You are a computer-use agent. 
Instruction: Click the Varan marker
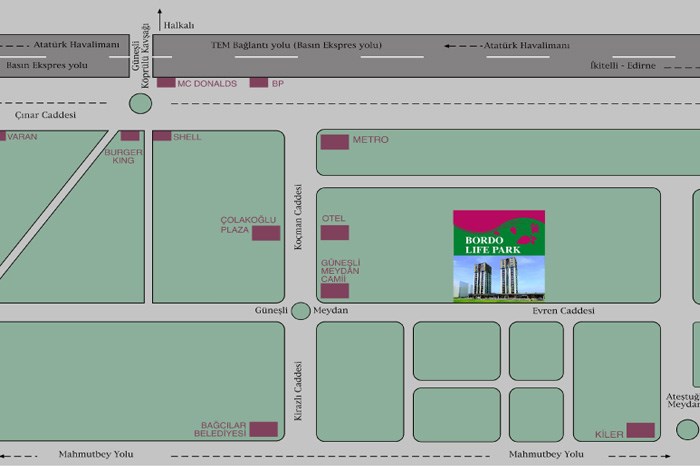tap(3, 136)
